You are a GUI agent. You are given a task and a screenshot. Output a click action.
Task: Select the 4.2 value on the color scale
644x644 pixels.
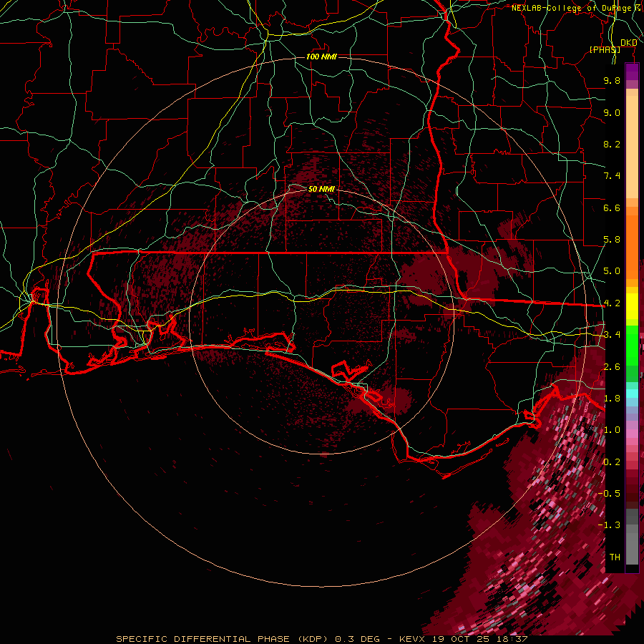(x=612, y=303)
